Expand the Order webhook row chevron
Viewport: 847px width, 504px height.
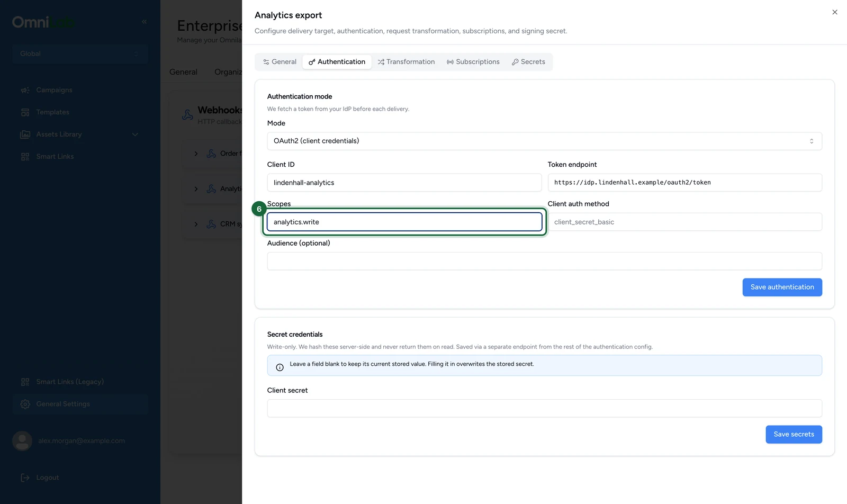(x=196, y=154)
